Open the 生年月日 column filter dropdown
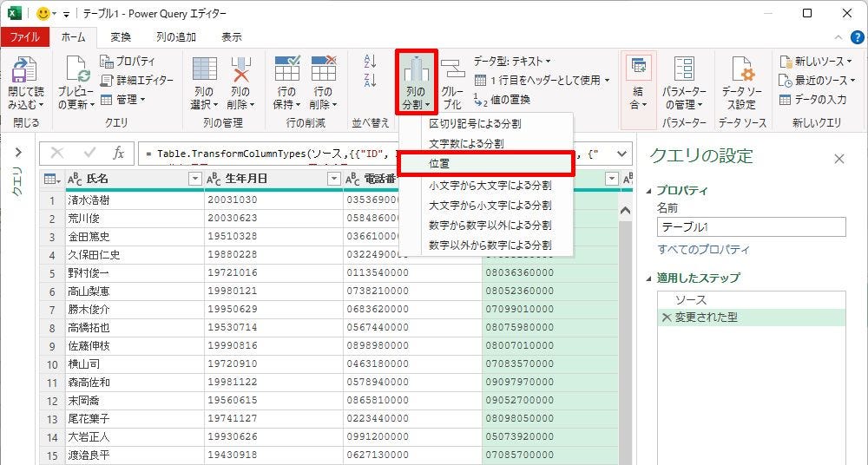The height and width of the screenshot is (465, 868). point(333,179)
